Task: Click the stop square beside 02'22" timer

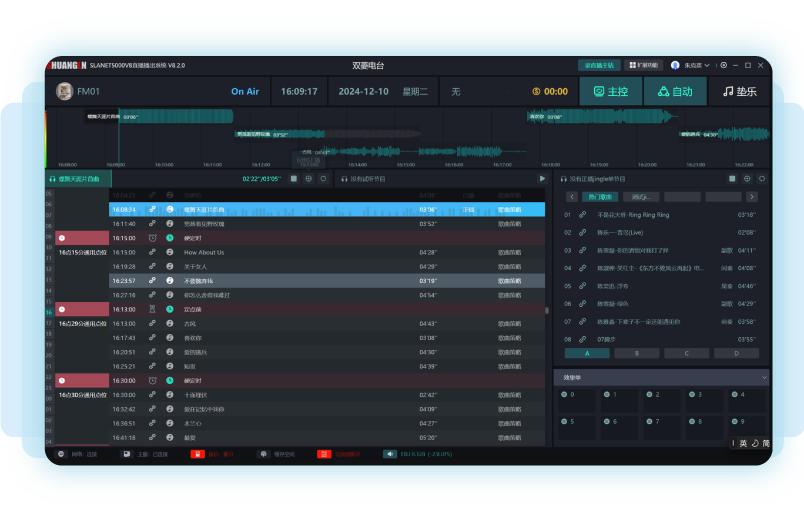Action: tap(294, 179)
